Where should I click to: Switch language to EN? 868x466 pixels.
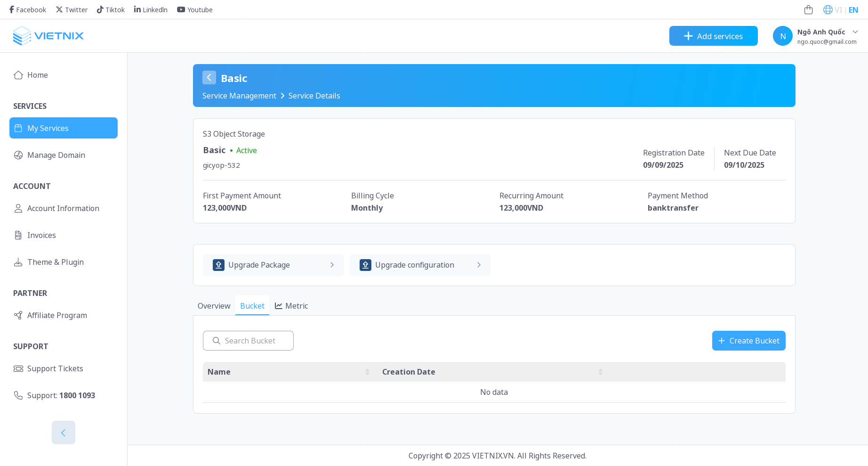pyautogui.click(x=853, y=10)
